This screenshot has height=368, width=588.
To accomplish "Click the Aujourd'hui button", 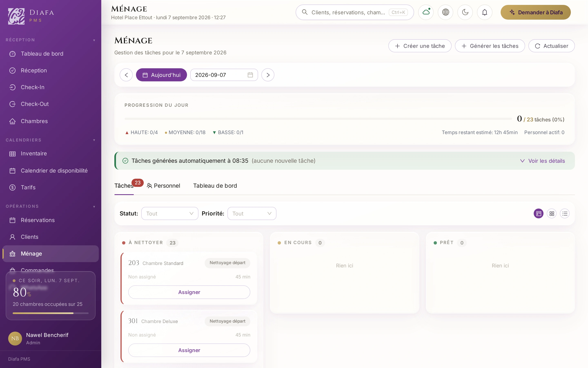I will click(x=161, y=75).
